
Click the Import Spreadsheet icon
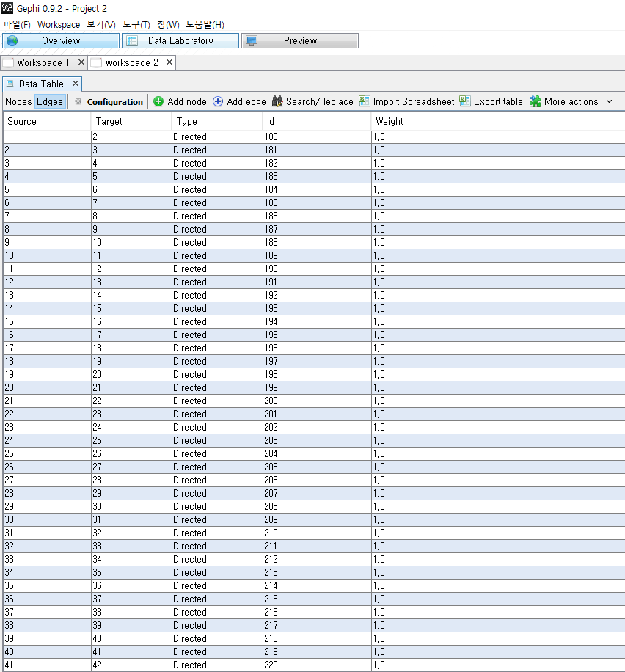click(x=365, y=102)
